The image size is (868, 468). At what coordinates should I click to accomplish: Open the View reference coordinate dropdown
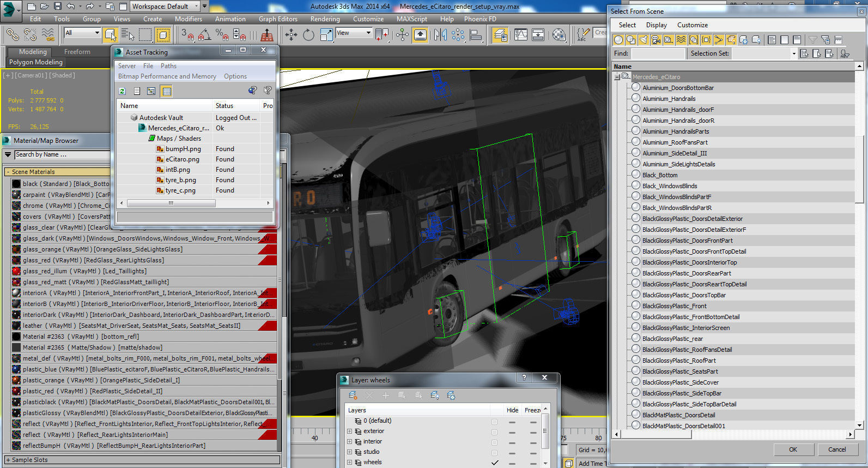[354, 33]
